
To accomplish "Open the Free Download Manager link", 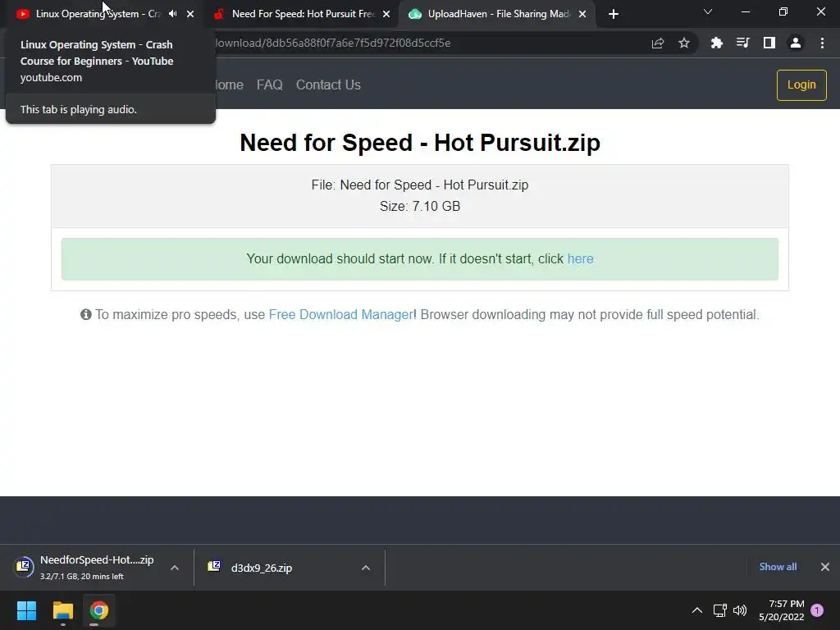I will pyautogui.click(x=340, y=314).
